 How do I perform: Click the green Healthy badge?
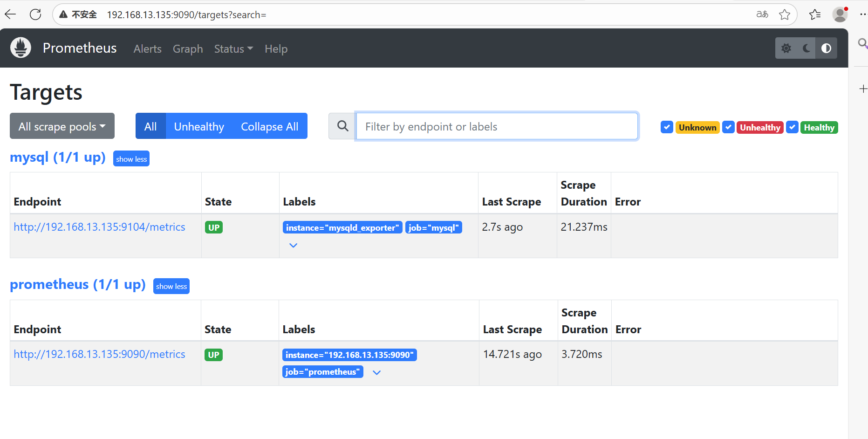pyautogui.click(x=819, y=127)
